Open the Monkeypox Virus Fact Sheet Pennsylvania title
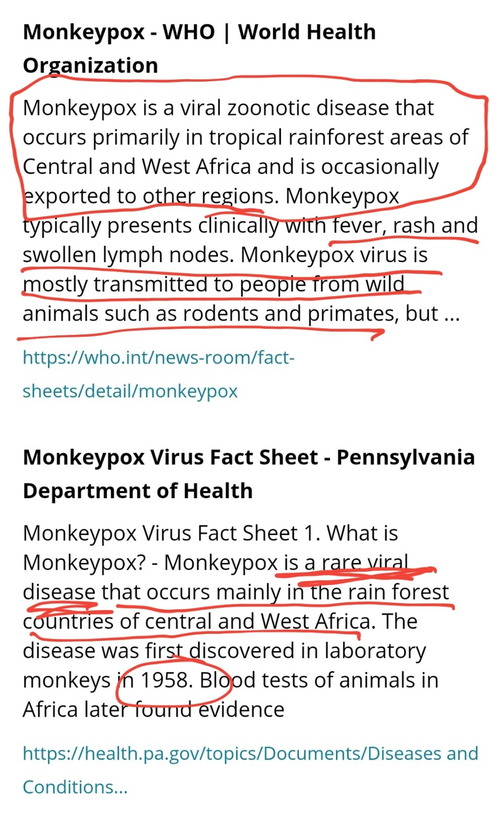Image resolution: width=504 pixels, height=827 pixels. click(249, 473)
